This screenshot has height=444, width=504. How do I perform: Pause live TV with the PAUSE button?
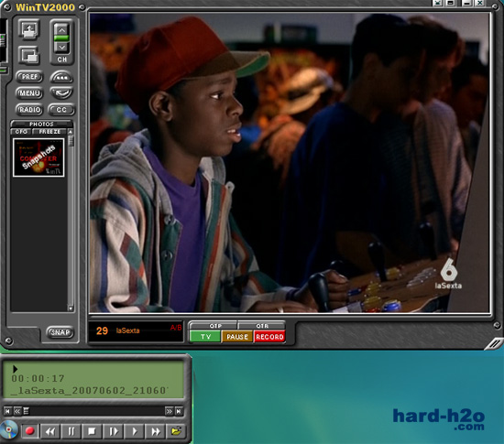point(237,337)
